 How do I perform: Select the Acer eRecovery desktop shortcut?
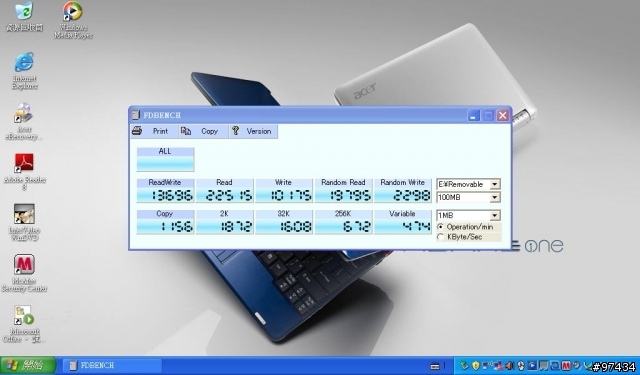[24, 121]
